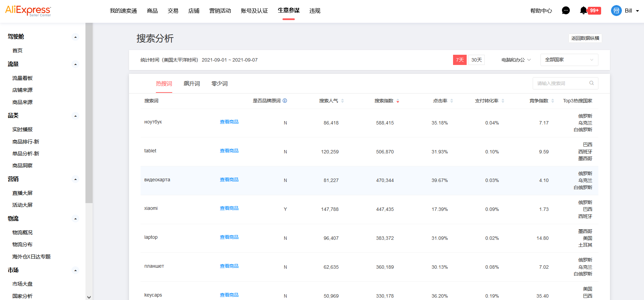Open the 帮助中心 link
Viewport: 644px width, 300px height.
click(541, 11)
